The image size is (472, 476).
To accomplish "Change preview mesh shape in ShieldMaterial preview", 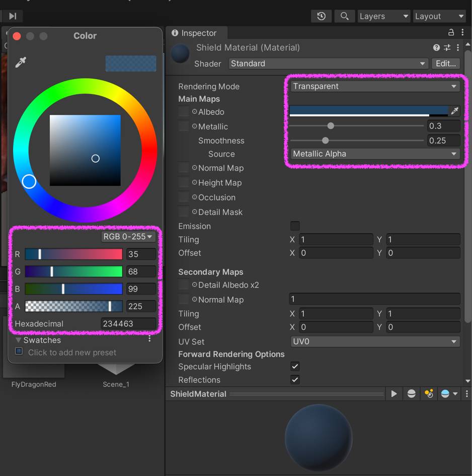I will coord(411,394).
